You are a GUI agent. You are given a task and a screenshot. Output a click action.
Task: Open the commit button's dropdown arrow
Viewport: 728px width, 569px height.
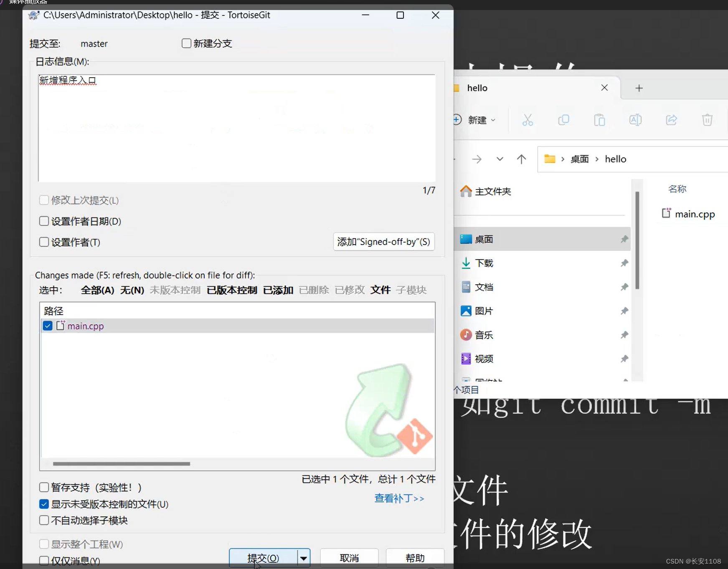click(303, 558)
